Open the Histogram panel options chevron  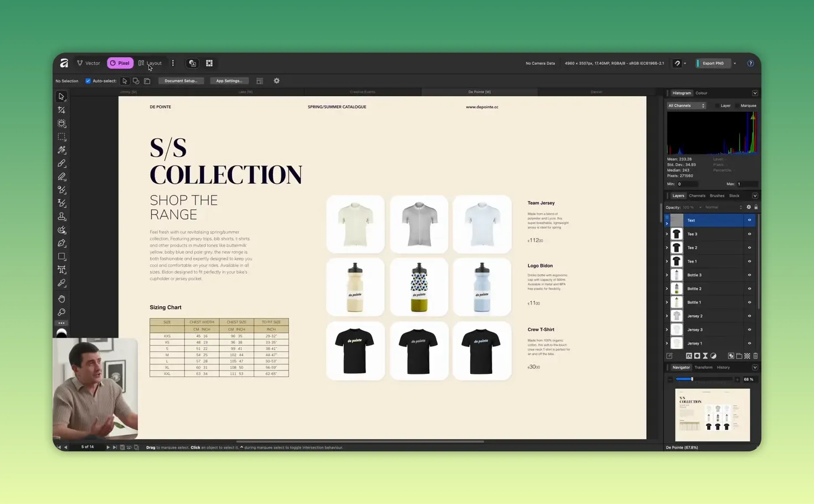click(x=755, y=93)
